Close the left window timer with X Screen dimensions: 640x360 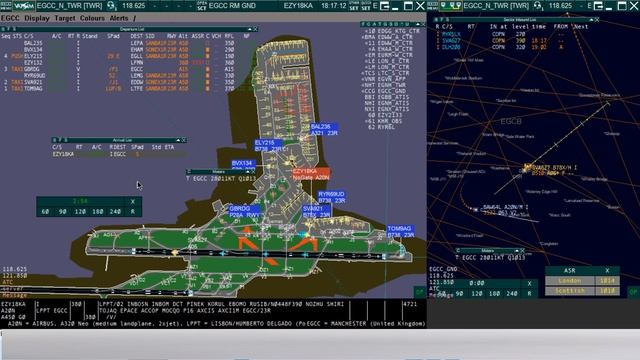(x=133, y=201)
